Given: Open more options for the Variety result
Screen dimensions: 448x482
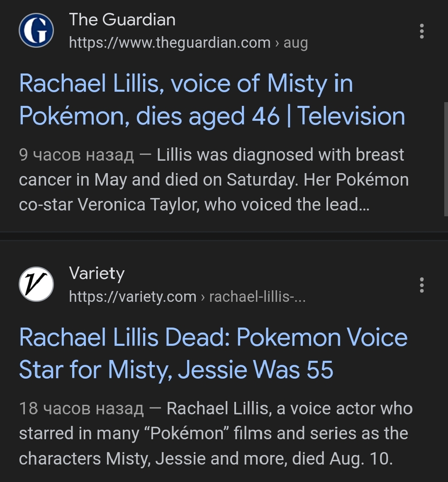Looking at the screenshot, I should 421,285.
